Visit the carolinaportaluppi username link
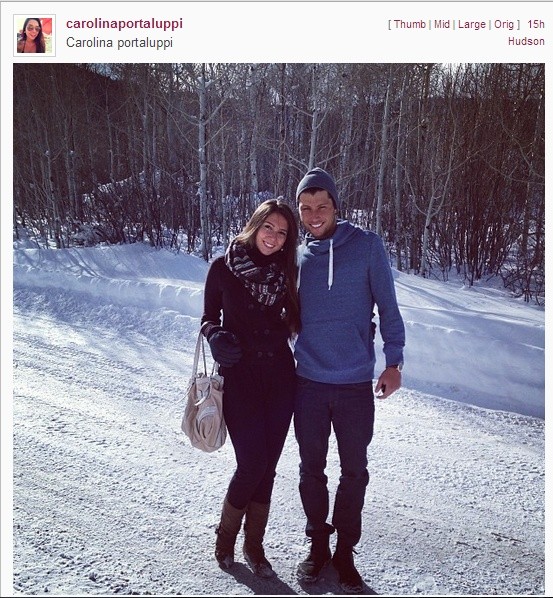Image resolution: width=553 pixels, height=598 pixels. coord(124,24)
